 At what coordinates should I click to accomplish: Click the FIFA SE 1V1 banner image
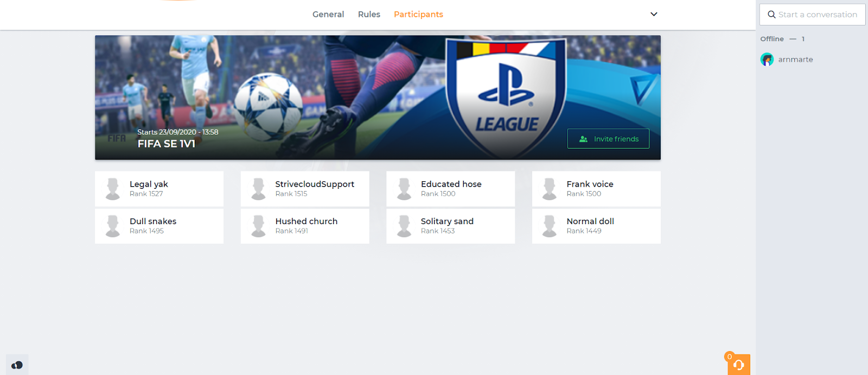point(378,98)
